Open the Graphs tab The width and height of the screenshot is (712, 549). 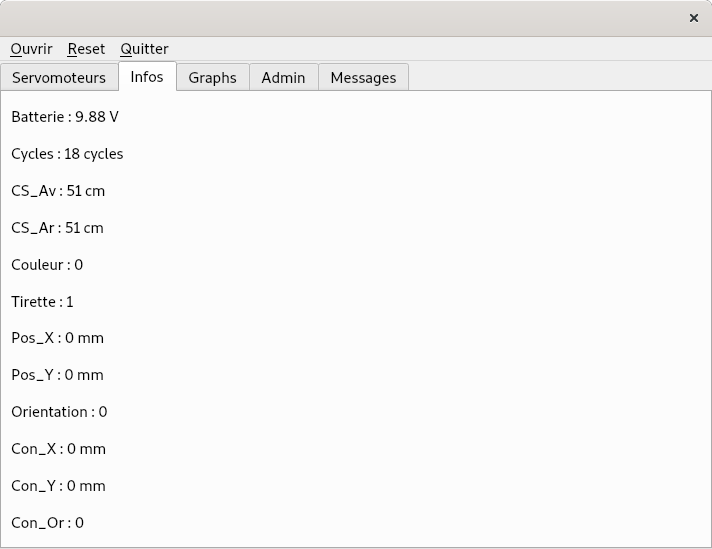(x=213, y=77)
